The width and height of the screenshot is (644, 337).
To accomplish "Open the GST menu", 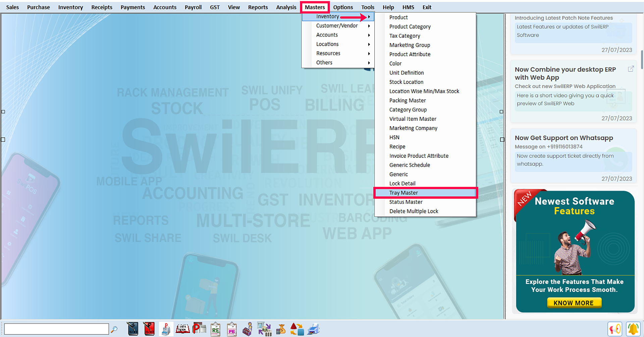I will pos(215,7).
